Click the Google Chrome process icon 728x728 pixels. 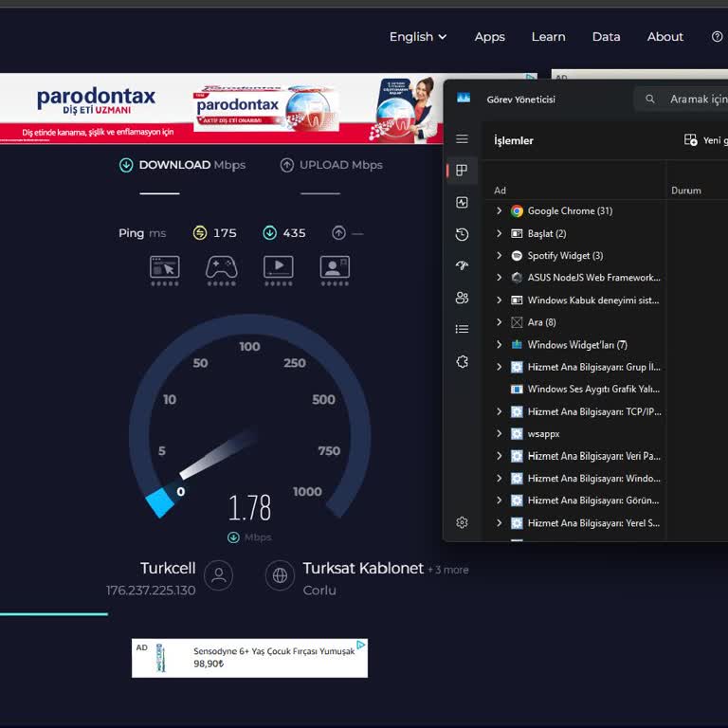point(517,211)
